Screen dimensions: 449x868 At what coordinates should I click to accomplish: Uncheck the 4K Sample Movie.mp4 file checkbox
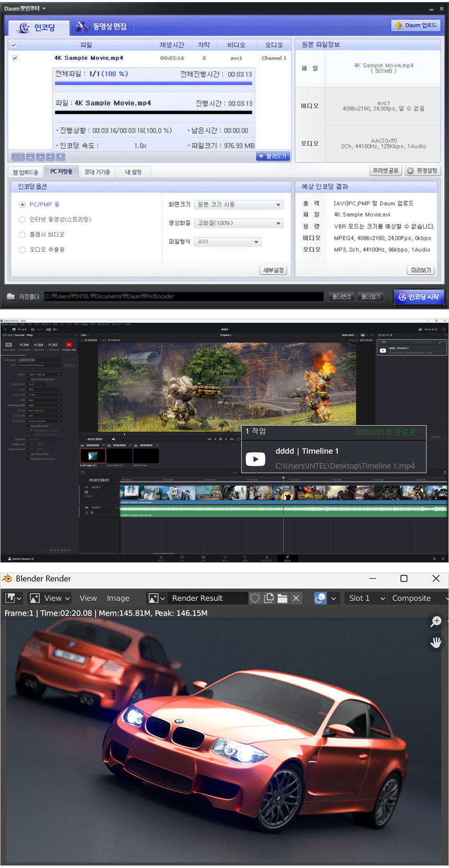(x=15, y=58)
